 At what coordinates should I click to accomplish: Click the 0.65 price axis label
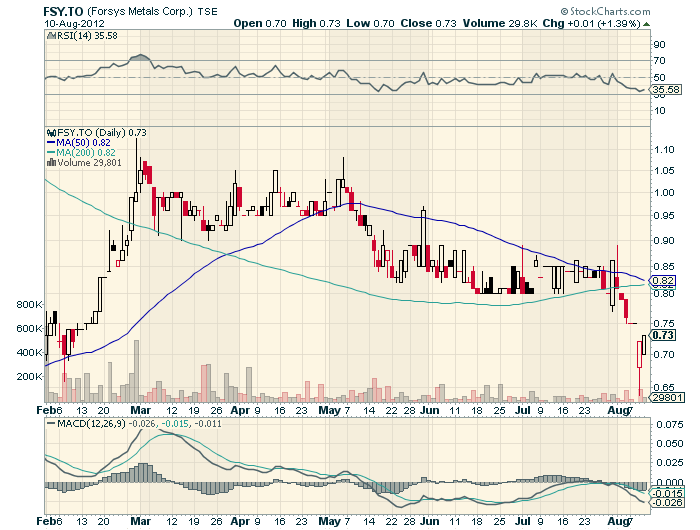(664, 388)
